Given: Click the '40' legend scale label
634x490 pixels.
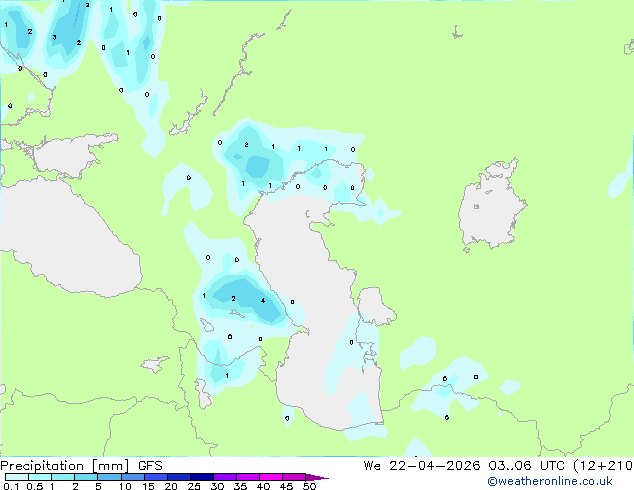Looking at the screenshot, I should (263, 486).
